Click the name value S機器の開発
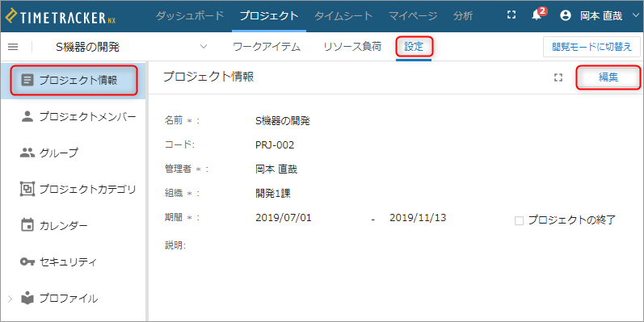This screenshot has width=644, height=322. click(x=283, y=121)
